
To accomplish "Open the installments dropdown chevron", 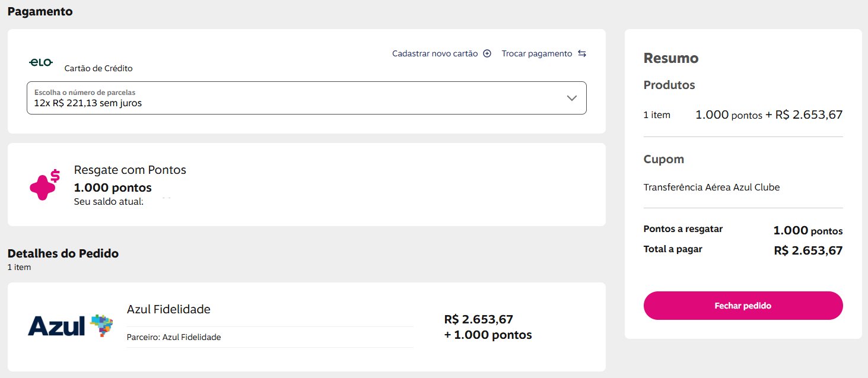I will [x=571, y=98].
